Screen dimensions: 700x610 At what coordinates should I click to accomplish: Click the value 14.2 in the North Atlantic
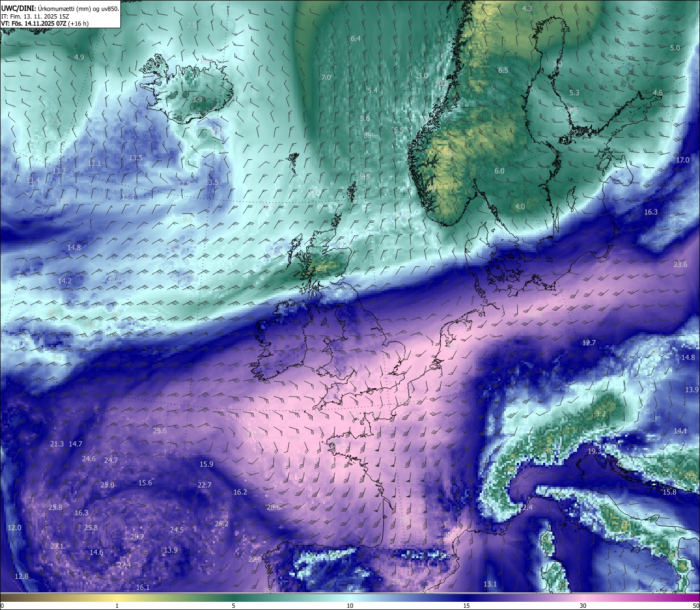[65, 281]
